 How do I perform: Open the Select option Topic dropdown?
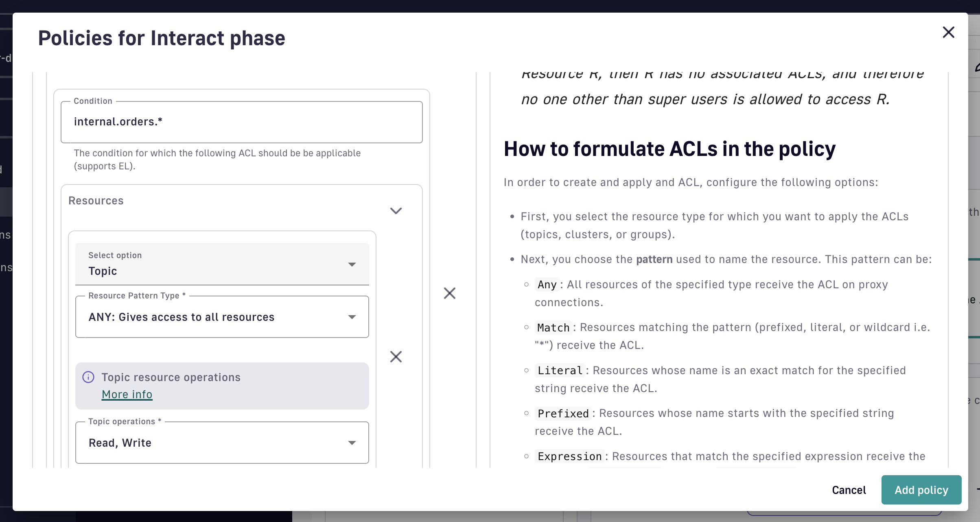pos(222,264)
